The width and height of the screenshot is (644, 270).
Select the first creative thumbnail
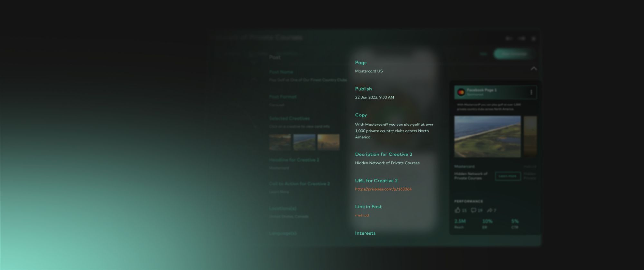click(x=280, y=142)
